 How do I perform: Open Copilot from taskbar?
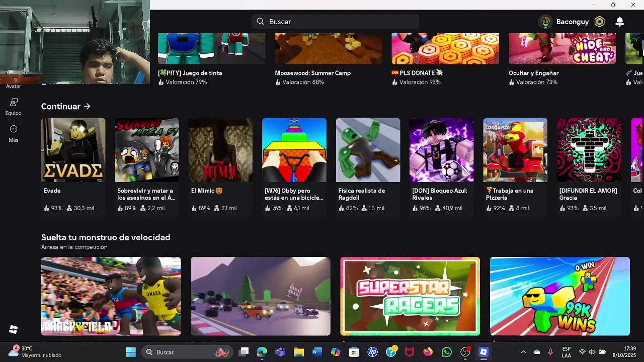pos(336,352)
